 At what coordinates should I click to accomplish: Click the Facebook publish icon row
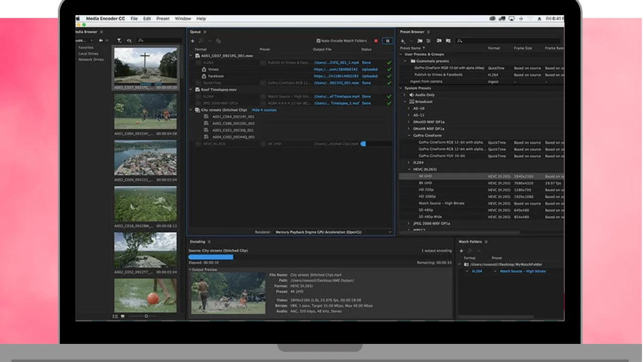[x=204, y=76]
